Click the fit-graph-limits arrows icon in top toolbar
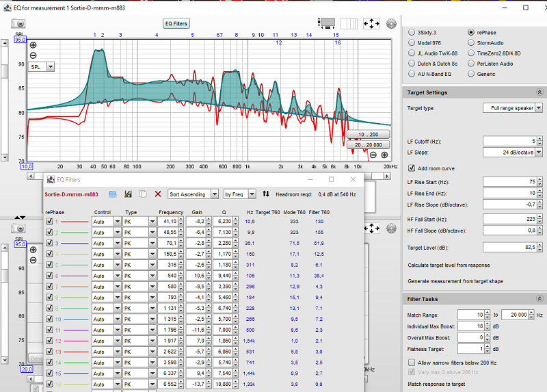 pos(371,23)
